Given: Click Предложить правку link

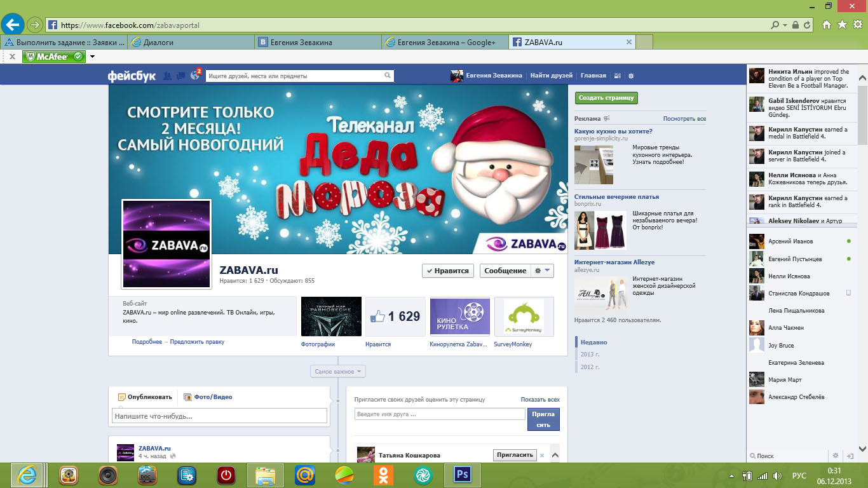Looking at the screenshot, I should [x=197, y=342].
